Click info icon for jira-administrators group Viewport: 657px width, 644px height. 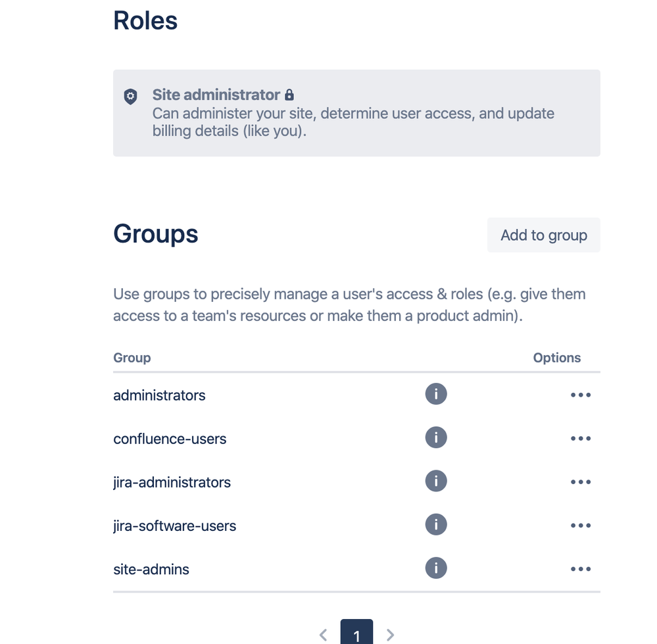436,481
